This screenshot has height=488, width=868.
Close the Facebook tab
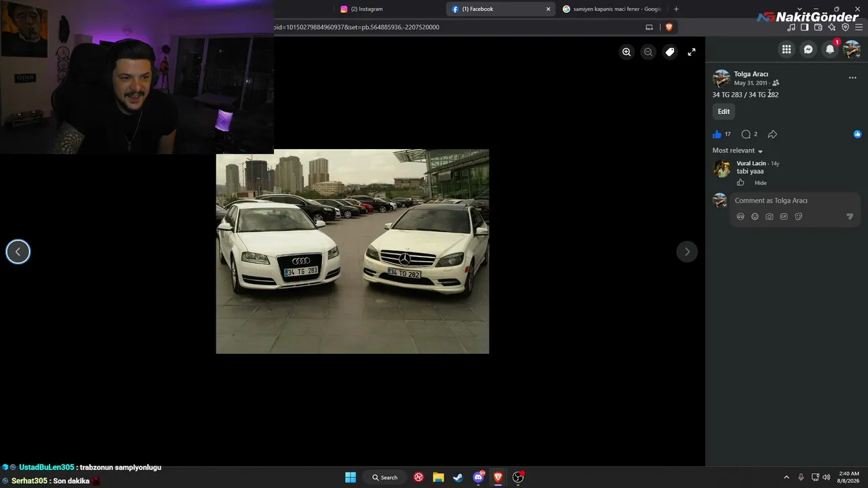(548, 9)
